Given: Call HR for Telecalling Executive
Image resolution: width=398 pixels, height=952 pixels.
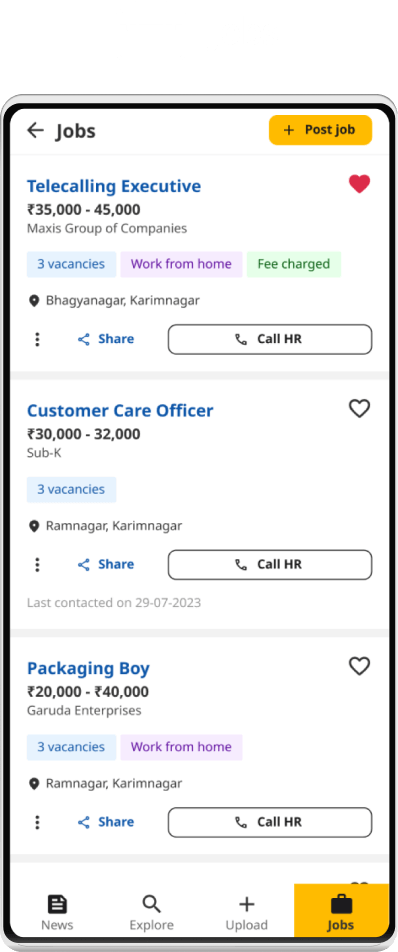Looking at the screenshot, I should pos(270,339).
